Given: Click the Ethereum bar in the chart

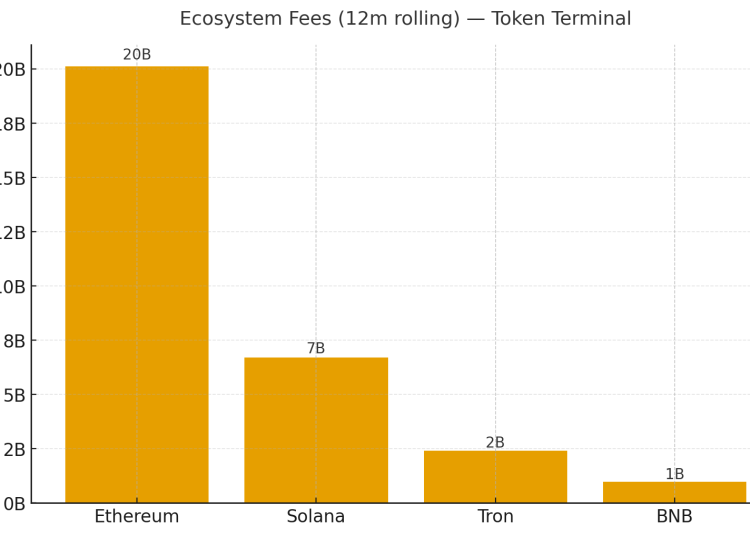Looking at the screenshot, I should click(x=137, y=284).
